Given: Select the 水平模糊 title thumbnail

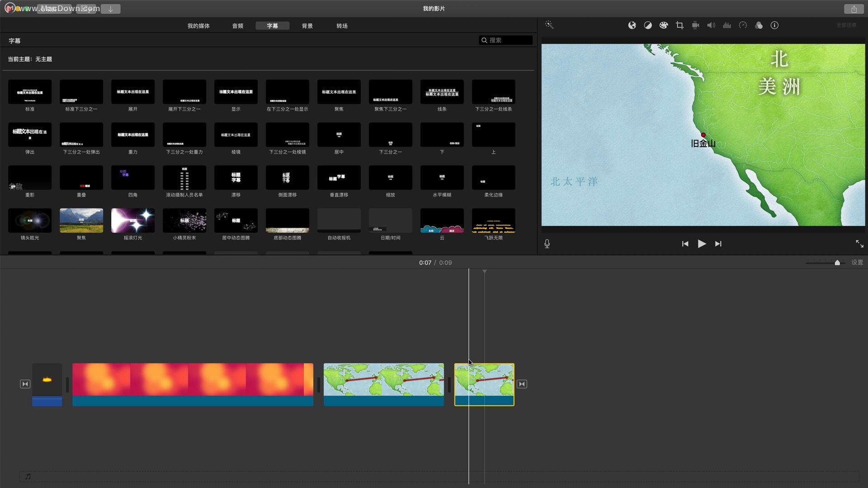Looking at the screenshot, I should coord(442,178).
